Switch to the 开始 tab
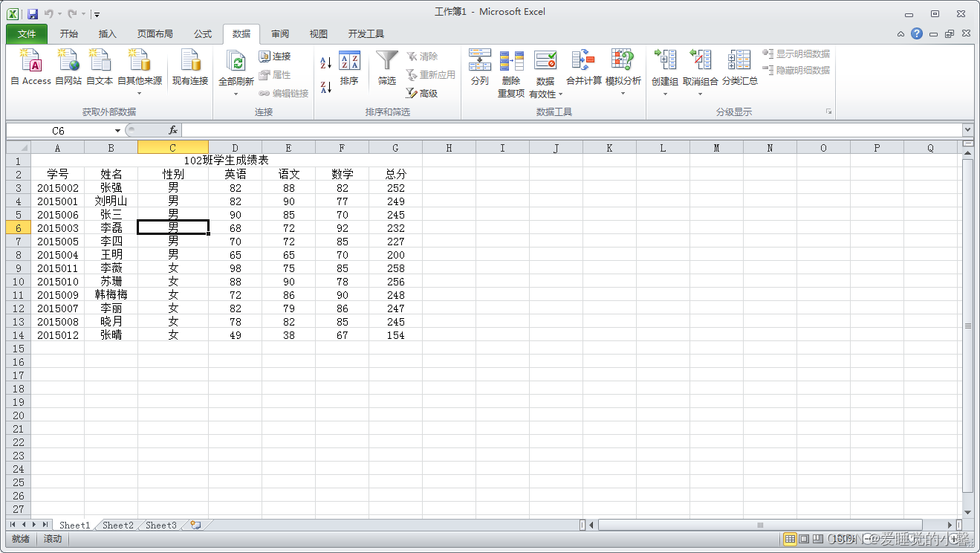Image resolution: width=980 pixels, height=553 pixels. tap(69, 34)
